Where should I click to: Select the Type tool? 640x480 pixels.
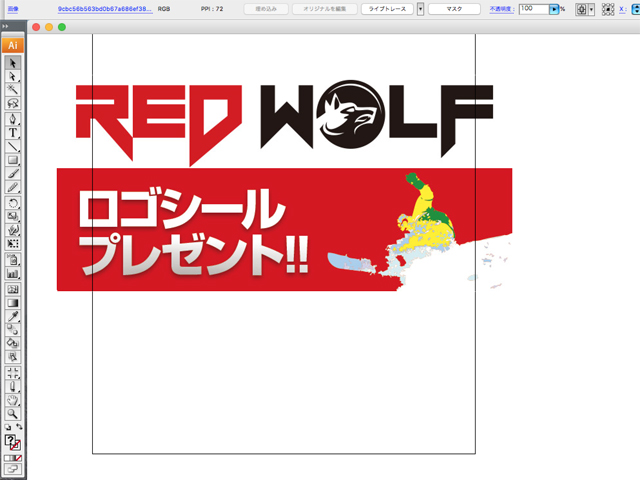(x=13, y=133)
